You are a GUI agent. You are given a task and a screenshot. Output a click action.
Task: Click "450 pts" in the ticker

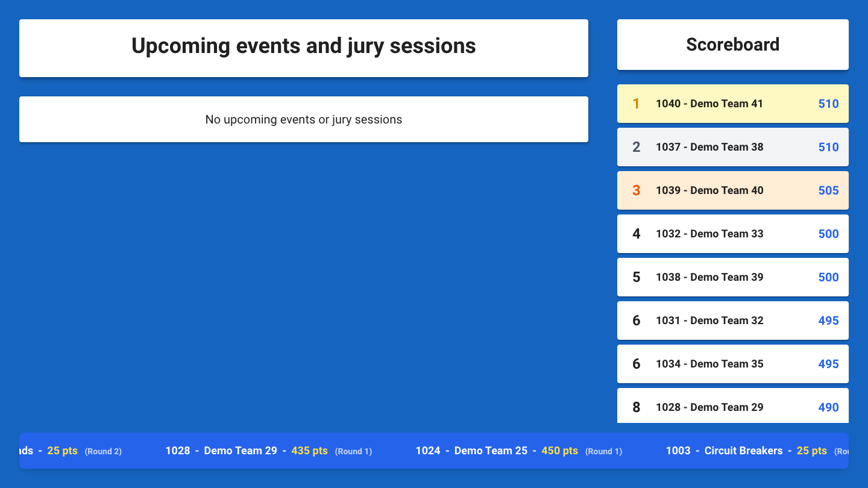click(560, 451)
